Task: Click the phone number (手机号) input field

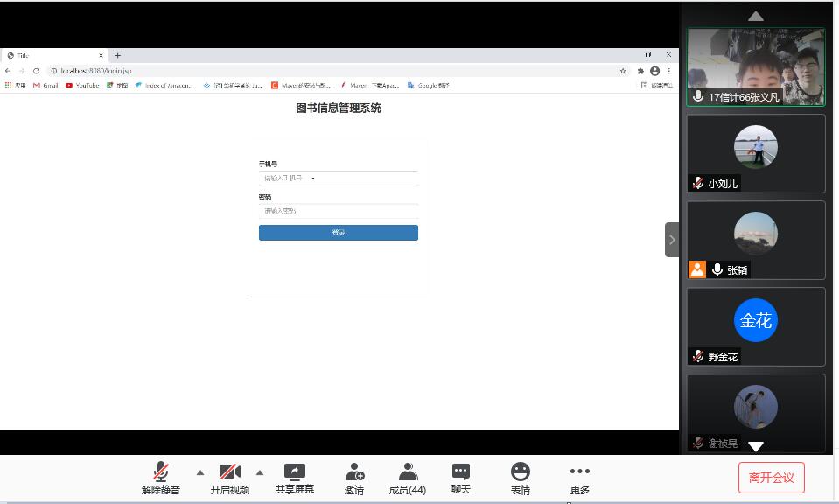Action: click(x=338, y=178)
